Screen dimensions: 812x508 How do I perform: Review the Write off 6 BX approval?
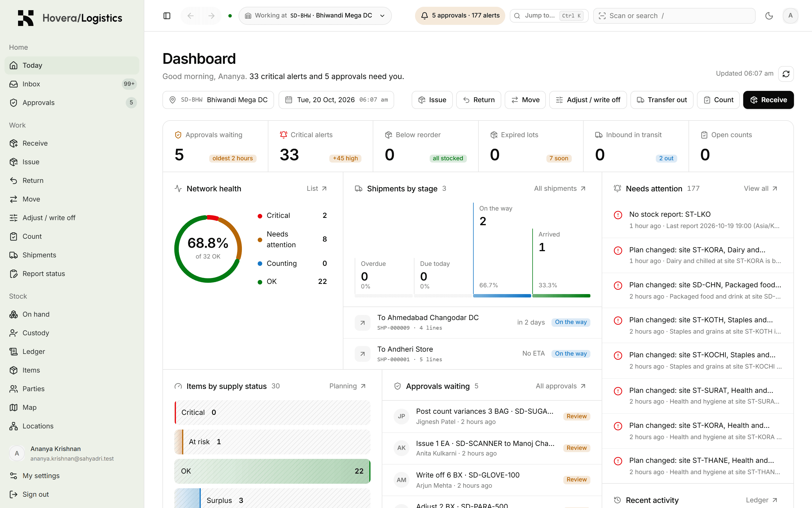tap(577, 479)
